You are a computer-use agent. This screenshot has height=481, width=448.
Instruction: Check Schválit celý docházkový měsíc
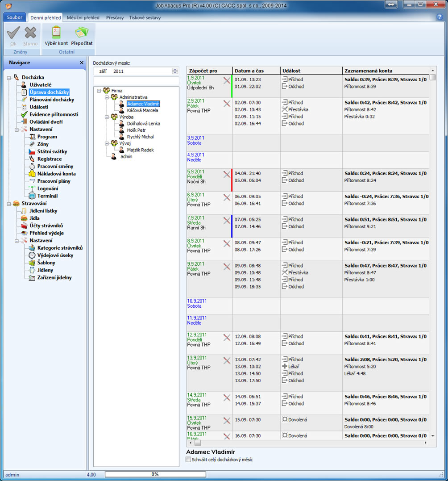pos(188,459)
